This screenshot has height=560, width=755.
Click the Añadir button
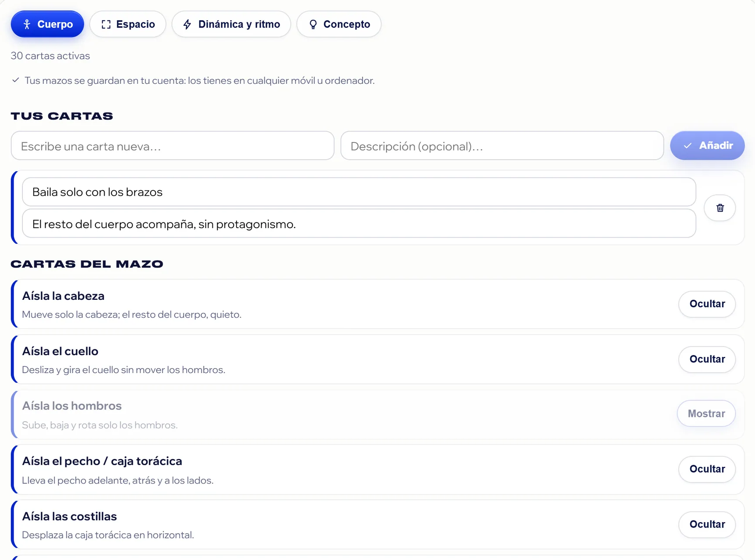[x=707, y=145]
